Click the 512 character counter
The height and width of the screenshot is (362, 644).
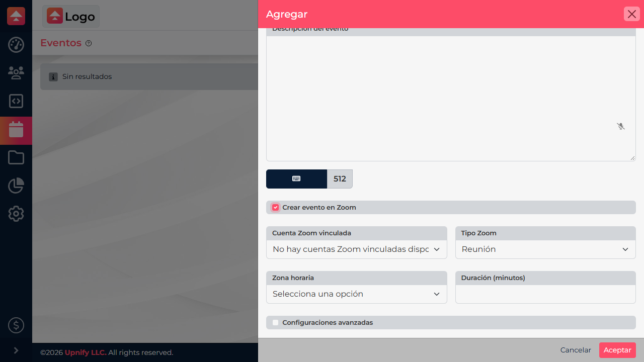[x=340, y=178]
